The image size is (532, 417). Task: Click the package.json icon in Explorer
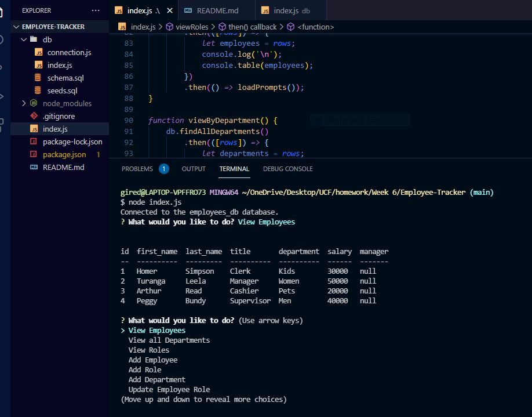(35, 154)
